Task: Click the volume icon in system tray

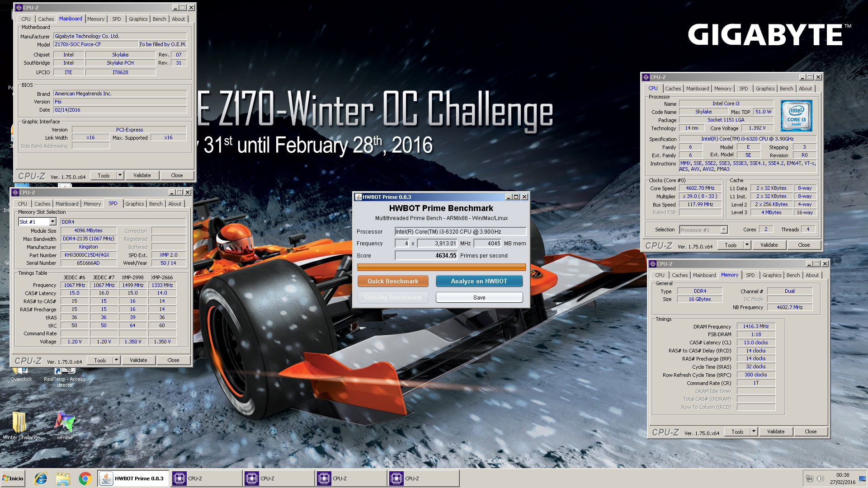Action: [x=821, y=479]
